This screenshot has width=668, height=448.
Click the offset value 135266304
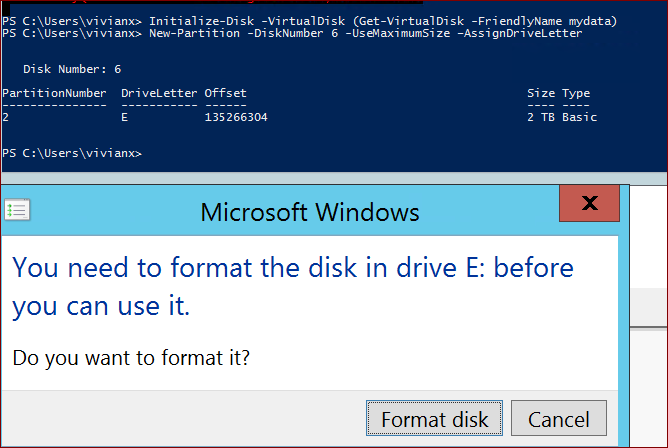[236, 117]
